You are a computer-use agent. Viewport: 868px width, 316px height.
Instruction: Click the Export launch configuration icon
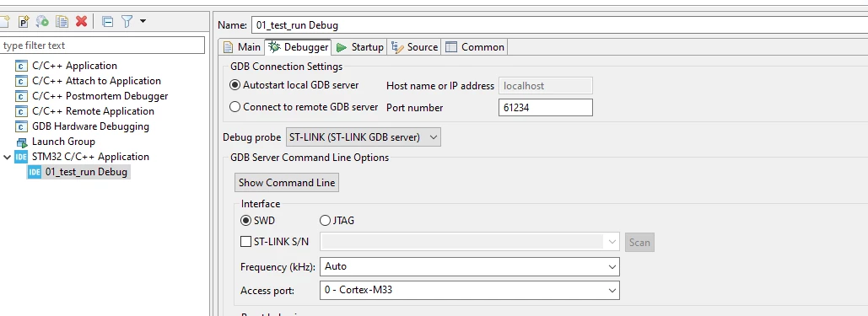[43, 22]
